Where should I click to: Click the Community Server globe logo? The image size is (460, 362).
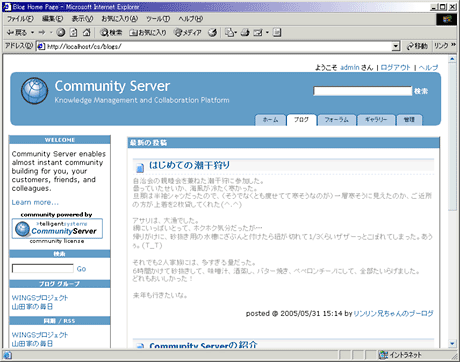pyautogui.click(x=35, y=91)
